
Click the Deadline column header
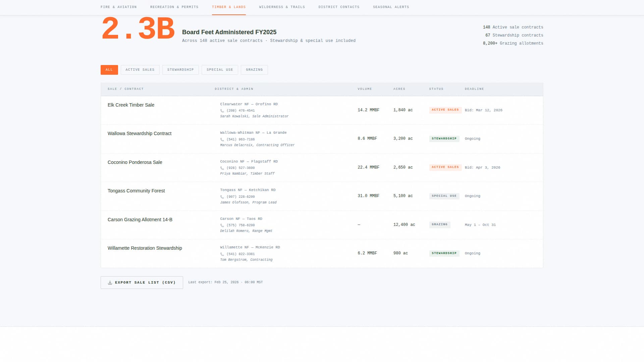pos(474,89)
